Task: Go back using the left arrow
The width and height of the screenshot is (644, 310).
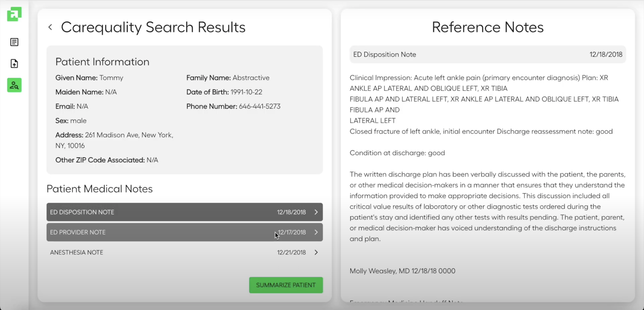Action: [x=50, y=27]
